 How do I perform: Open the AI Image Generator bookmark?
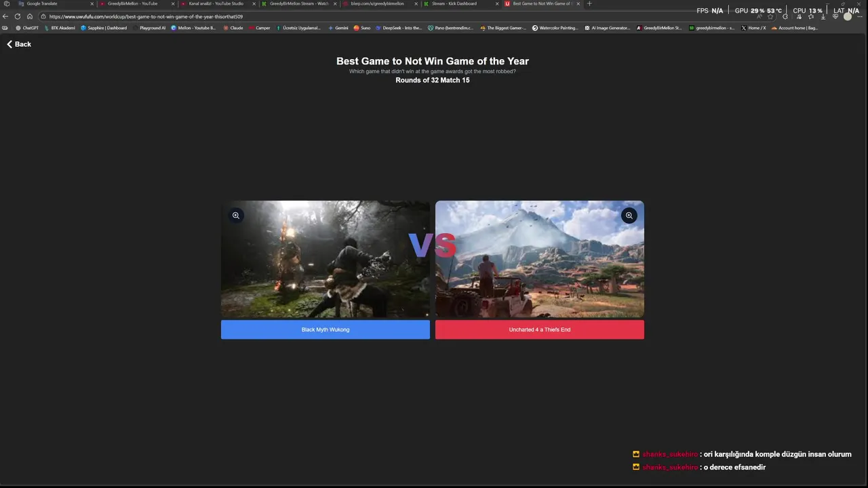608,28
